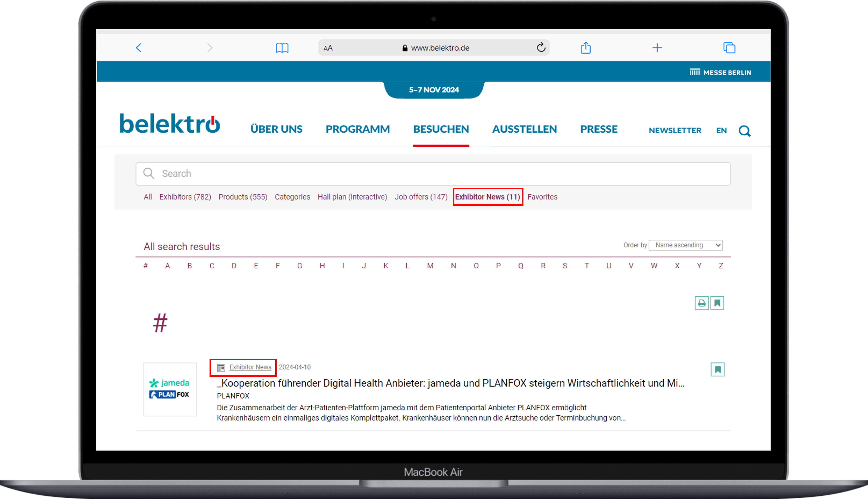Viewport: 868px width, 499px height.
Task: Show all tabs with the overview icon
Action: (729, 48)
